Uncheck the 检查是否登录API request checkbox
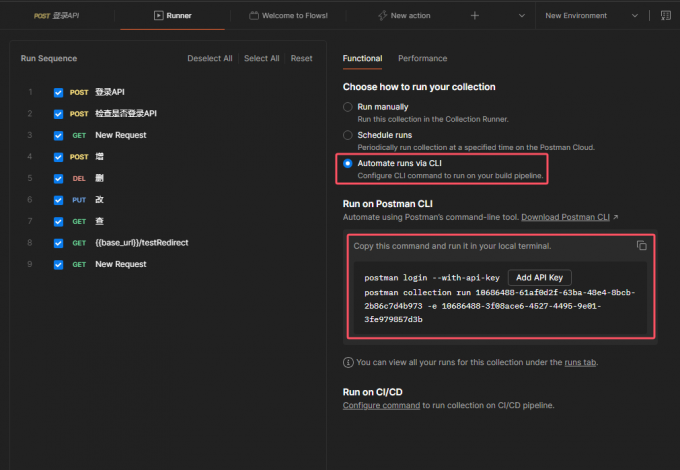Screen dimensions: 680x470 point(59,114)
